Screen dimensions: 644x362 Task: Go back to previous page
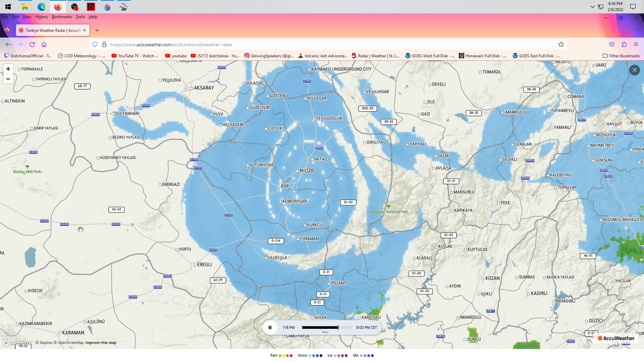8,45
